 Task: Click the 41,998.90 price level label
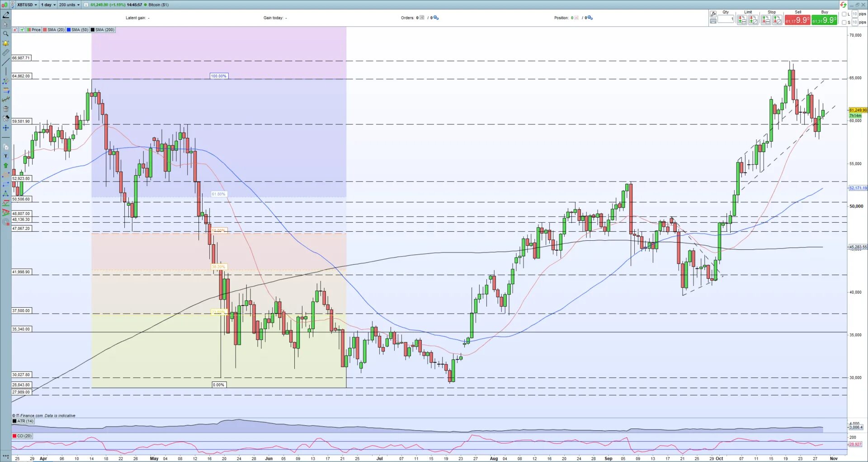click(21, 272)
